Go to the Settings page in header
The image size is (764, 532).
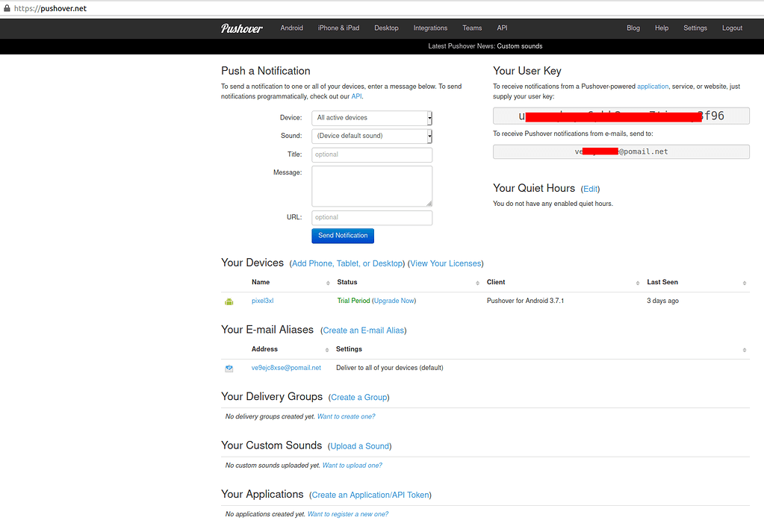pyautogui.click(x=695, y=28)
